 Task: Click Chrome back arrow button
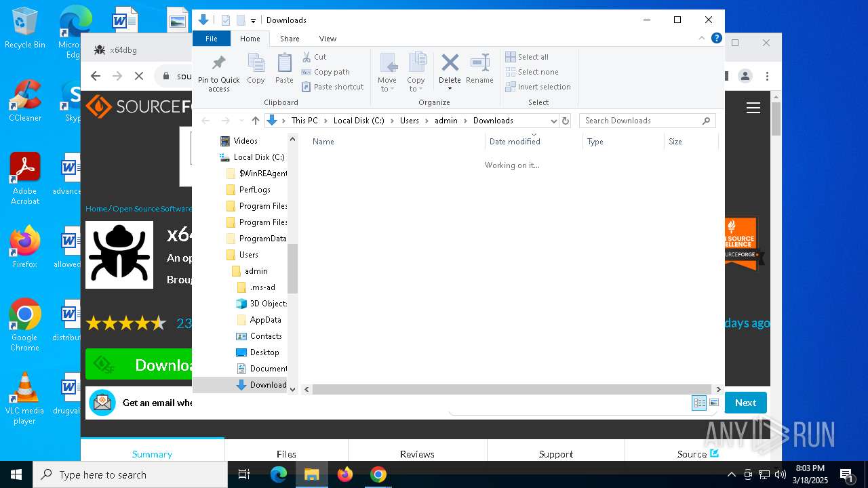click(x=96, y=76)
